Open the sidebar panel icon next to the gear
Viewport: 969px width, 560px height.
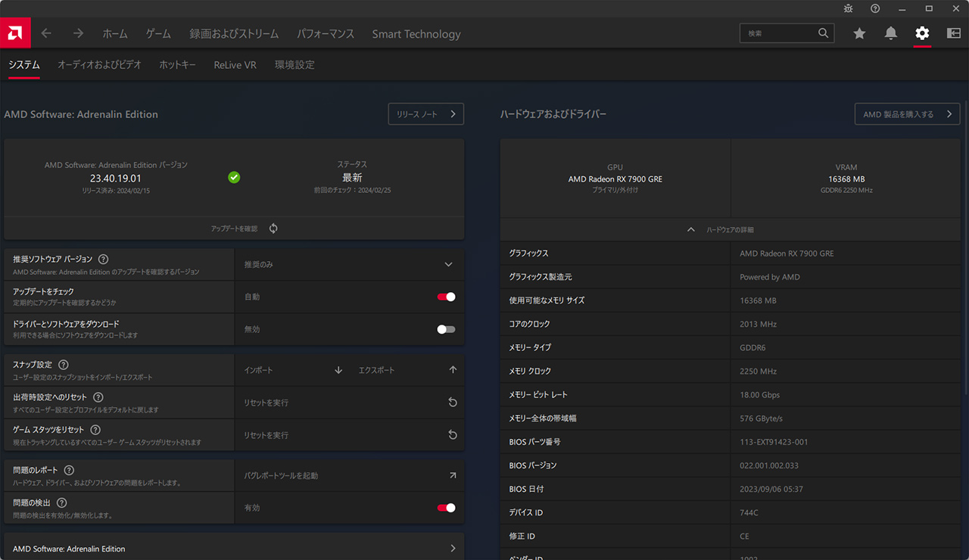954,33
